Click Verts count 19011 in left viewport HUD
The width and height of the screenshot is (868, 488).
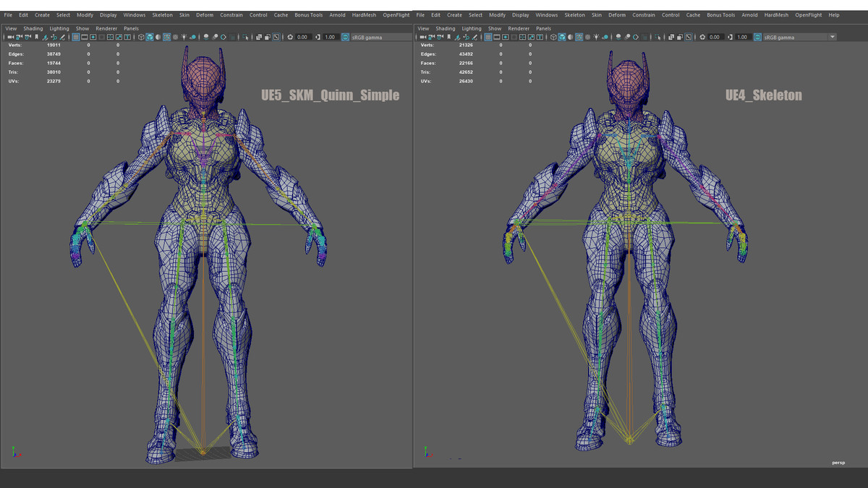(54, 45)
